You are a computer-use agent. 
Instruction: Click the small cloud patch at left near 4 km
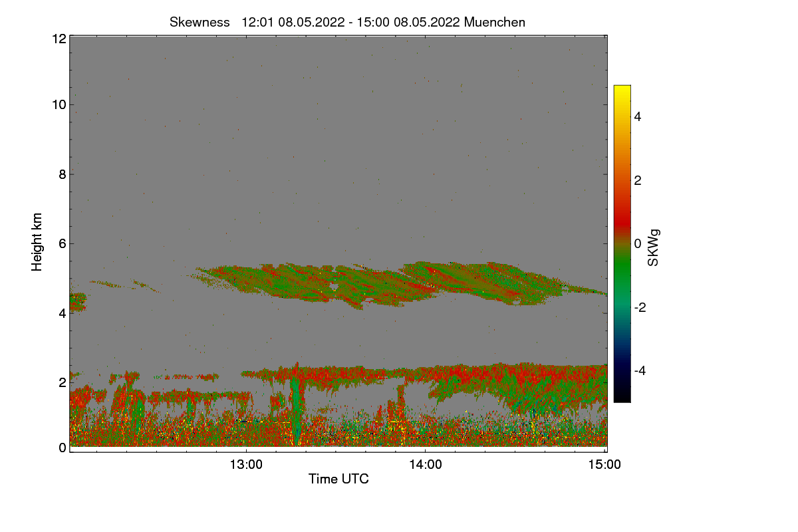78,302
